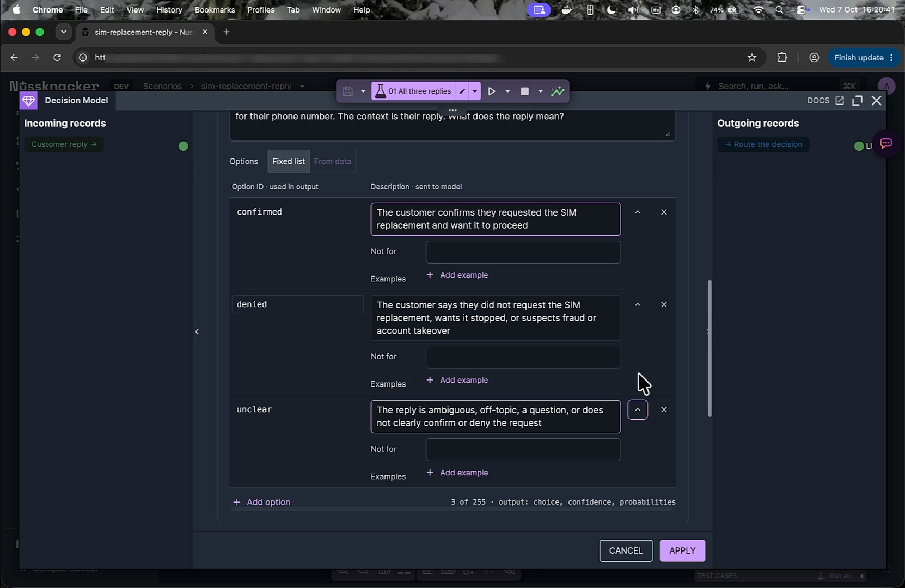This screenshot has width=905, height=588.
Task: Switch to the From data tab
Action: (x=333, y=162)
